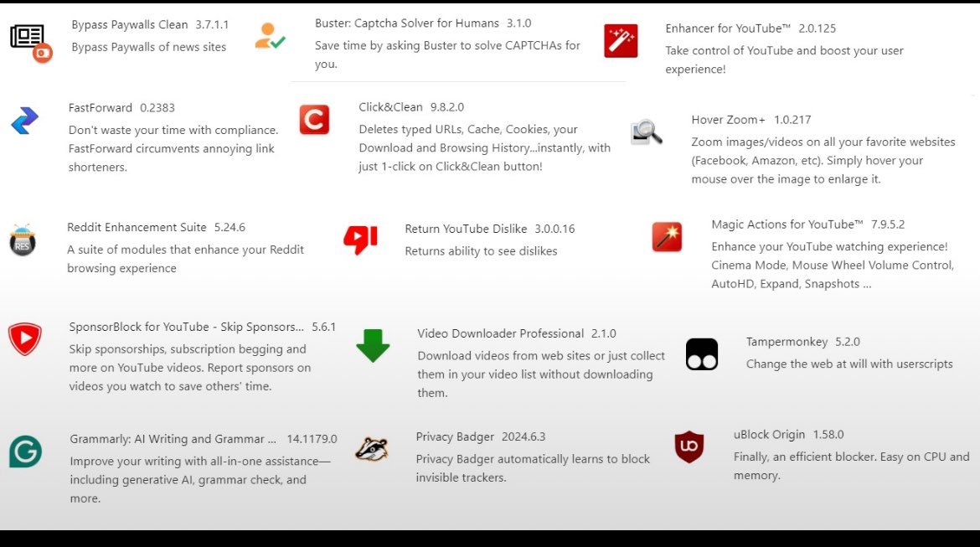
Task: Click the 'Bypass Paywalls of news sites' description
Action: pos(149,47)
